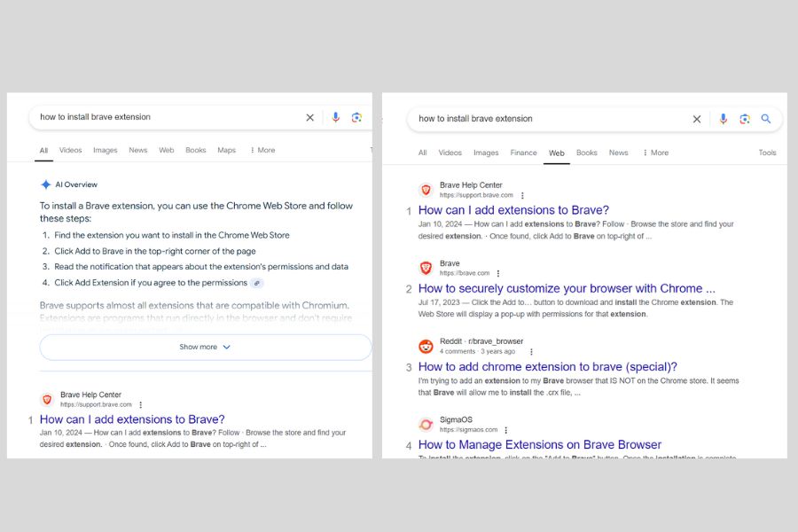Clear the left search box with X icon
The height and width of the screenshot is (532, 798).
(x=310, y=117)
